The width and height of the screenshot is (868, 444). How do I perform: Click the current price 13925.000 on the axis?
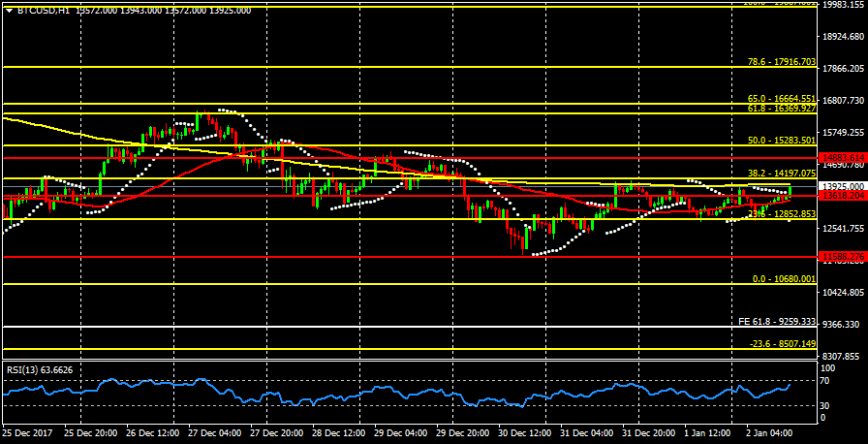pos(842,186)
